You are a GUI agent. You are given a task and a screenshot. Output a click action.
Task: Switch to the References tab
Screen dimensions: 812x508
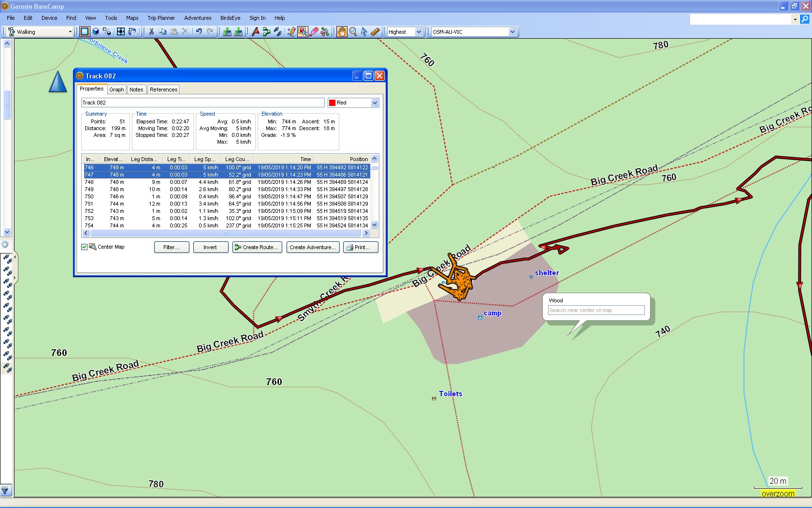point(163,90)
